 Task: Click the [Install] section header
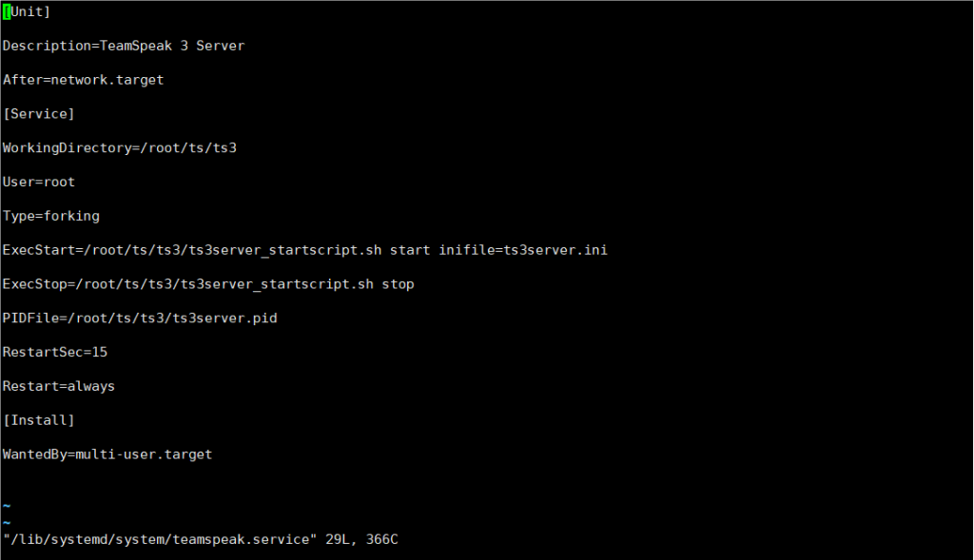(x=38, y=420)
